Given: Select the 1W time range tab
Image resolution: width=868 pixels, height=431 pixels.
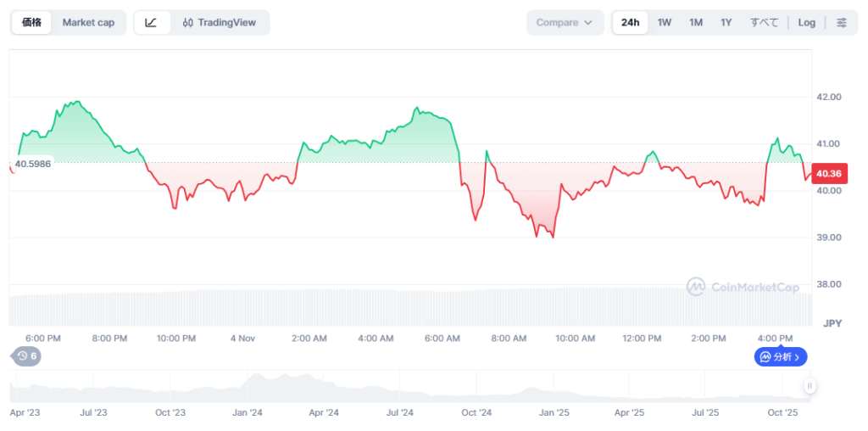Looking at the screenshot, I should pos(664,23).
